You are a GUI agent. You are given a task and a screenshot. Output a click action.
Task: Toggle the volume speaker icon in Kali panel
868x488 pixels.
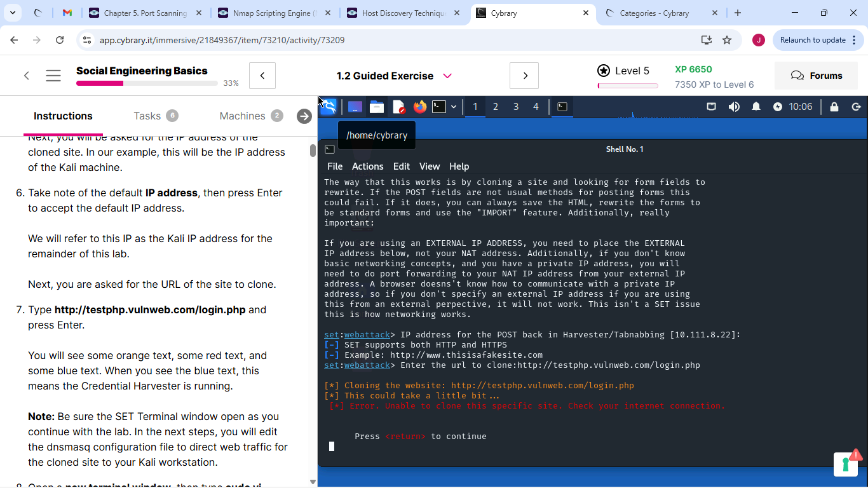click(734, 107)
